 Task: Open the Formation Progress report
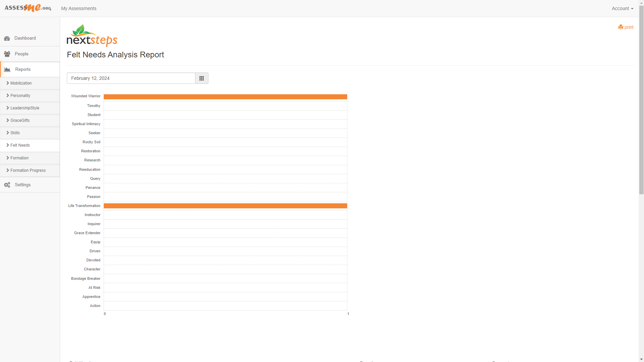coord(30,170)
